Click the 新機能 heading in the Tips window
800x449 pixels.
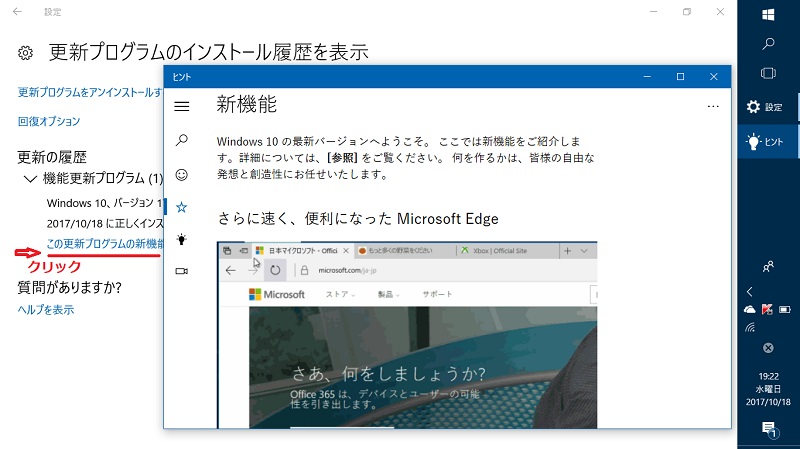[247, 105]
